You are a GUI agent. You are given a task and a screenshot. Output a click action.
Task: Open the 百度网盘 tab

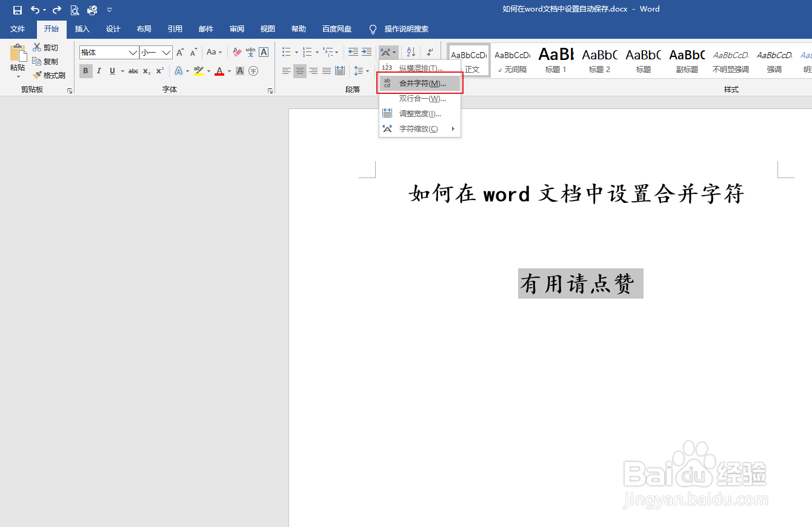click(337, 29)
